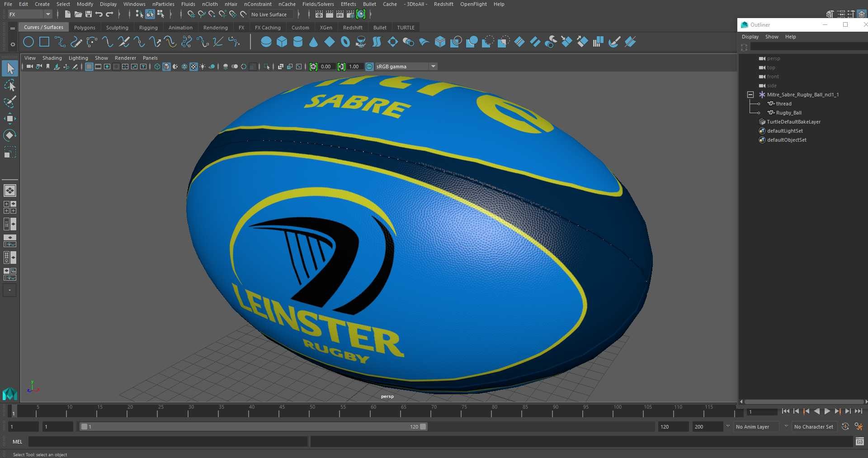
Task: Activate the Move tool in the toolbox
Action: click(10, 119)
